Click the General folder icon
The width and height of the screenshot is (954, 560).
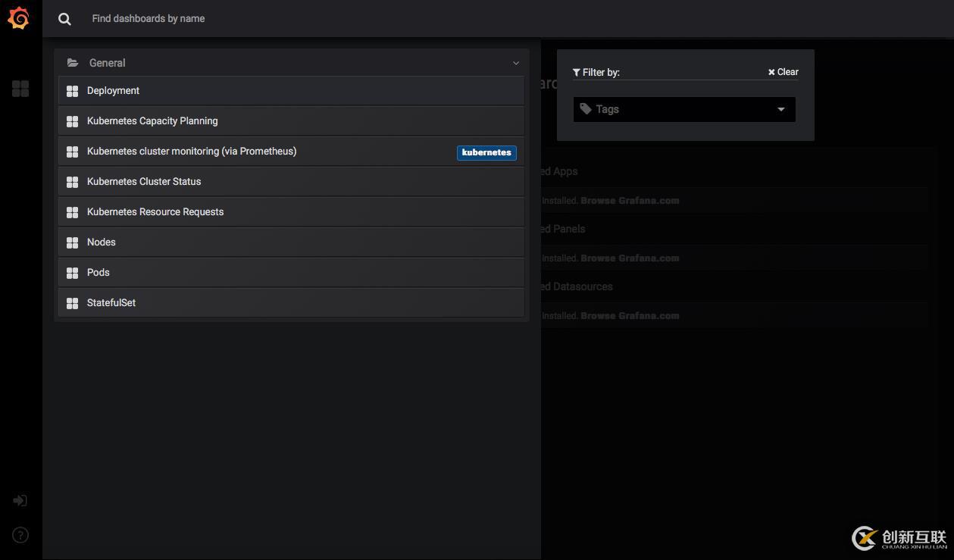73,63
